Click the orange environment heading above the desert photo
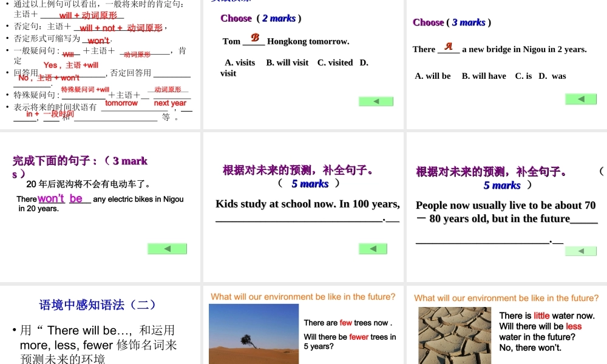 (x=303, y=297)
